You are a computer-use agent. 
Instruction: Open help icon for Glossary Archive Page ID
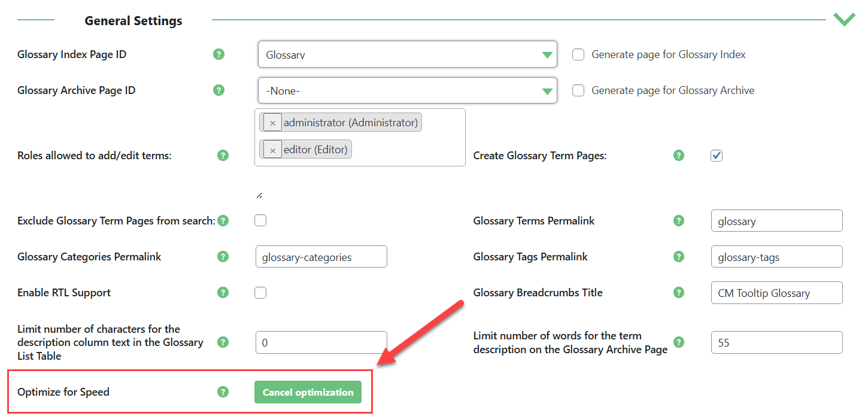click(x=219, y=90)
